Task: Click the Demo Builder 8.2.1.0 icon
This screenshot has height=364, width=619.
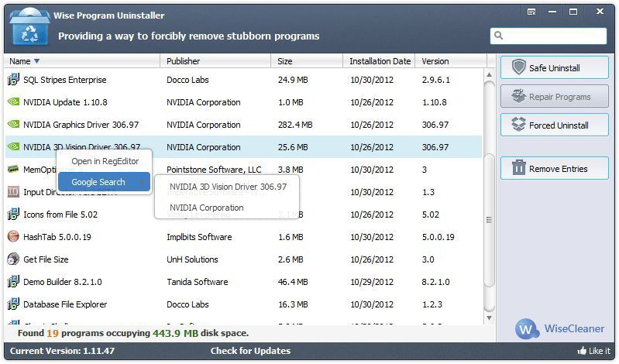Action: 13,281
